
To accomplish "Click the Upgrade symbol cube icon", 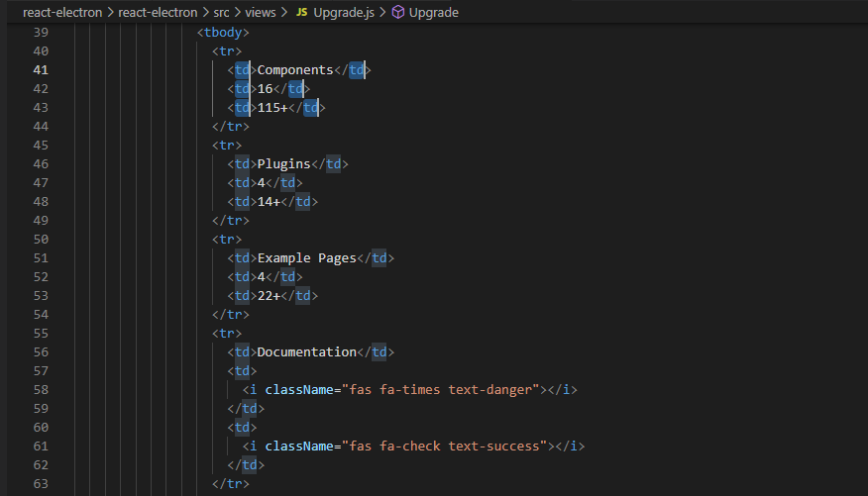I will pos(398,12).
